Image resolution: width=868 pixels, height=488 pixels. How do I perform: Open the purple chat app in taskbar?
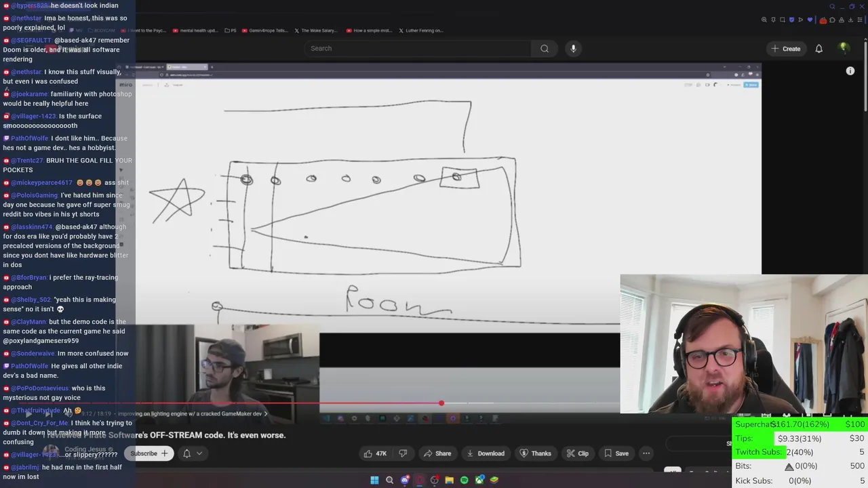405,480
